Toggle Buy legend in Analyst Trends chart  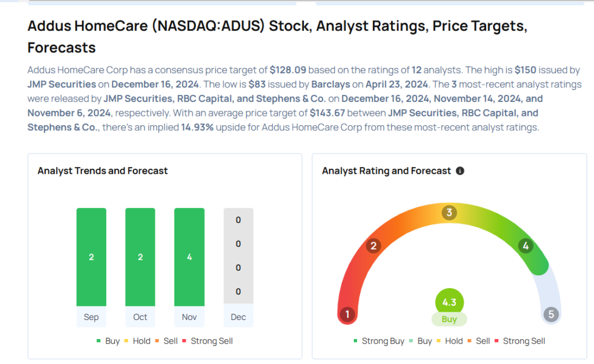click(108, 341)
